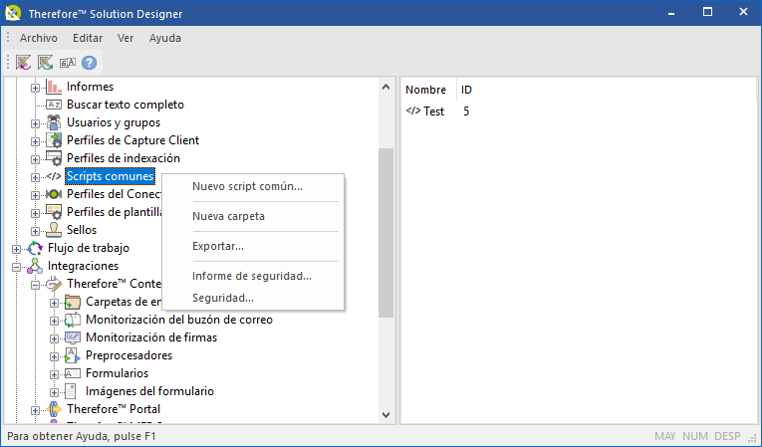Viewport: 762px width, 447px height.
Task: Expand the Therefore™ Portal node
Action: [x=36, y=410]
